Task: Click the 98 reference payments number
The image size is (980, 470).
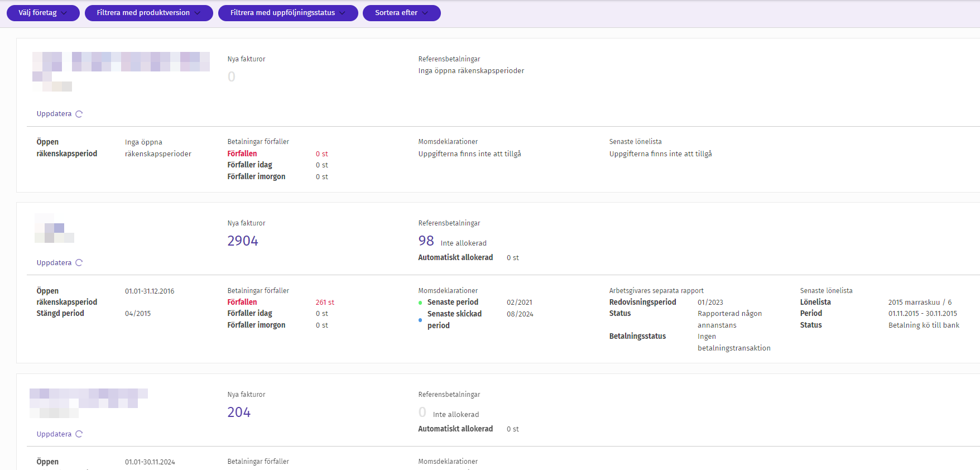Action: [x=426, y=241]
